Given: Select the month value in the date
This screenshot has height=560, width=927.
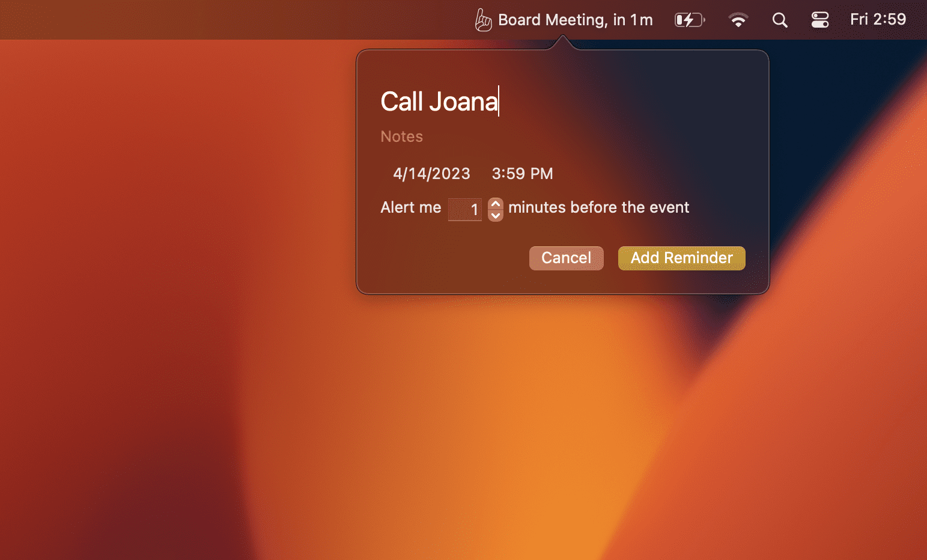Looking at the screenshot, I should 398,174.
